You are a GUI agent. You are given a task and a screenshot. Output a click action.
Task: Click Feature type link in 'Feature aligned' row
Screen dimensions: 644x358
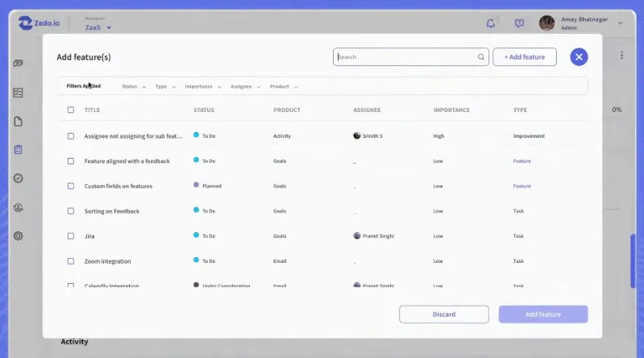521,161
